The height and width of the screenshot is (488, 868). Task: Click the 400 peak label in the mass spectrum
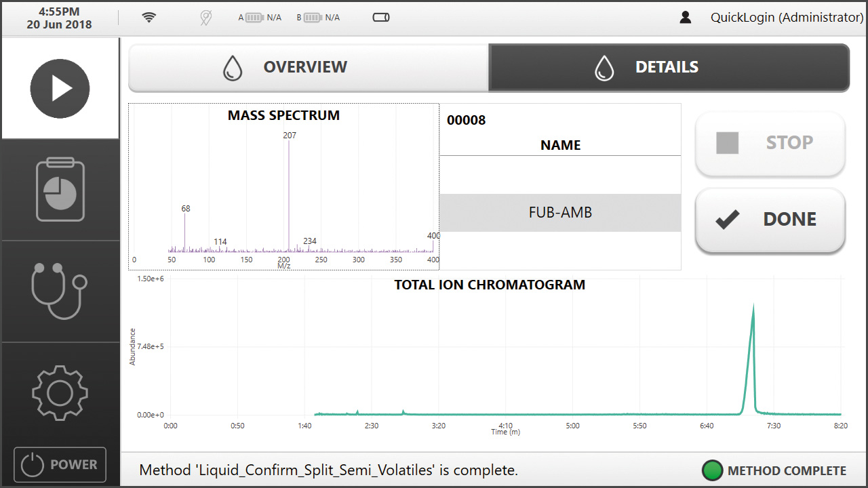tap(433, 236)
